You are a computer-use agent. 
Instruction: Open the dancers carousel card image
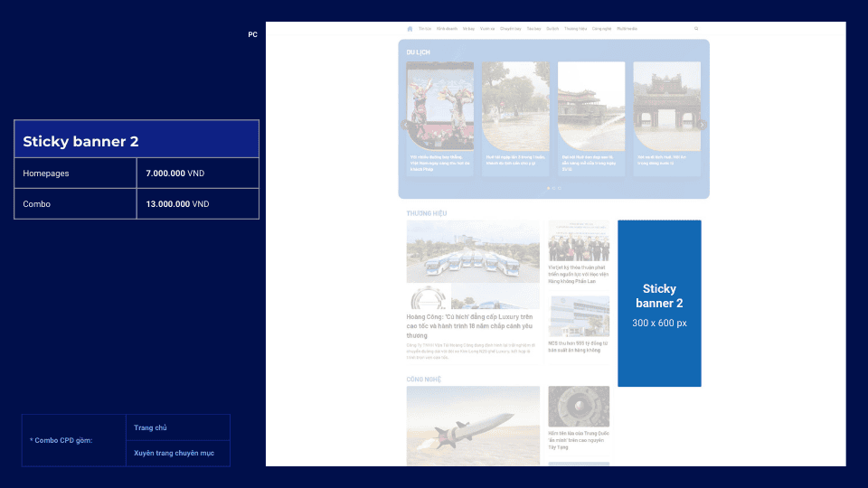[440, 106]
